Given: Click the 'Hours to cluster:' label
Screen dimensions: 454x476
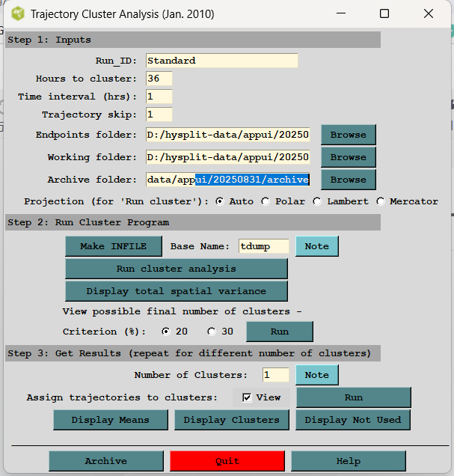Looking at the screenshot, I should tap(86, 79).
